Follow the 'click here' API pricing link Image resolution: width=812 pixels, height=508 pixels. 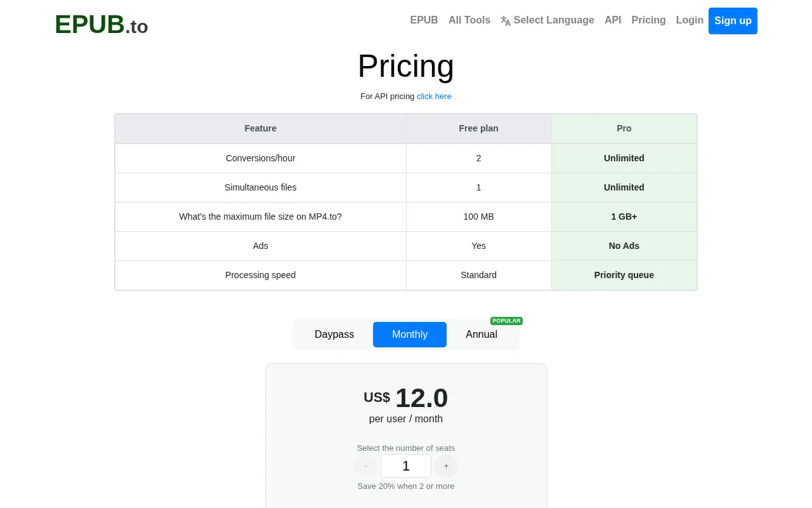click(434, 97)
